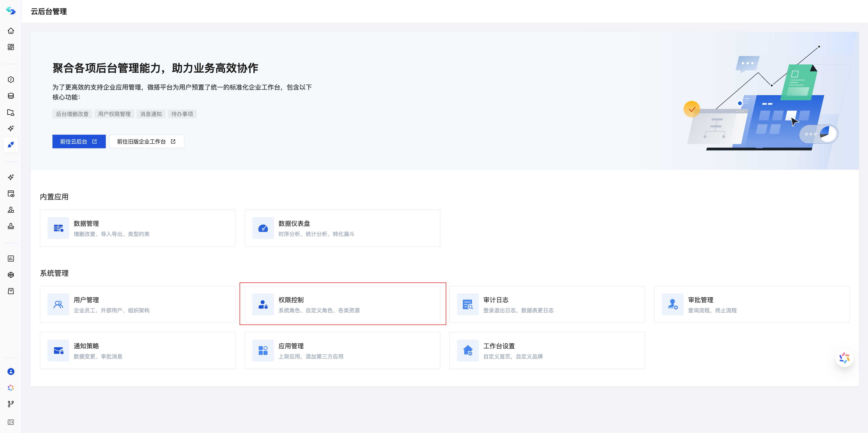Open the database cylinder icon

(11, 96)
